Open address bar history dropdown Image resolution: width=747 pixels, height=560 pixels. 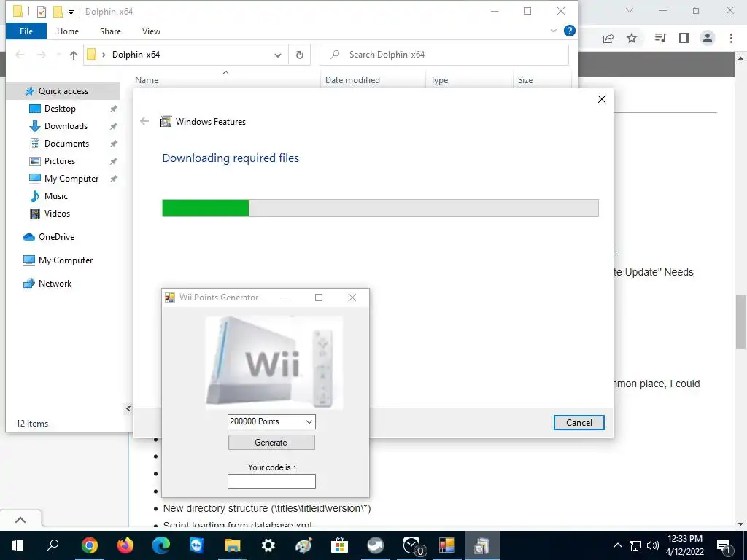[x=278, y=55]
